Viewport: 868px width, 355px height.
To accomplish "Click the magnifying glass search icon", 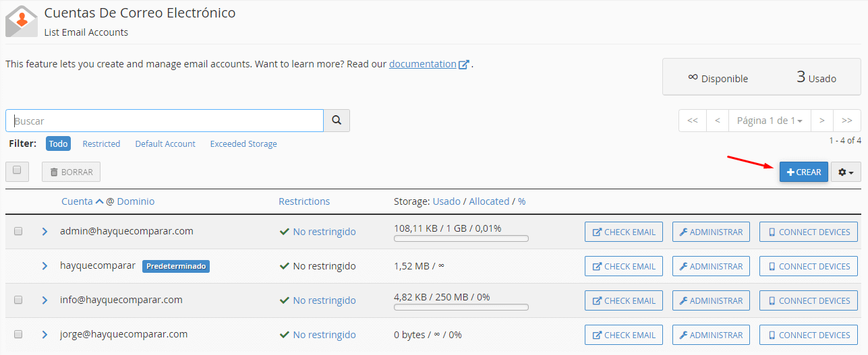I will click(x=337, y=121).
